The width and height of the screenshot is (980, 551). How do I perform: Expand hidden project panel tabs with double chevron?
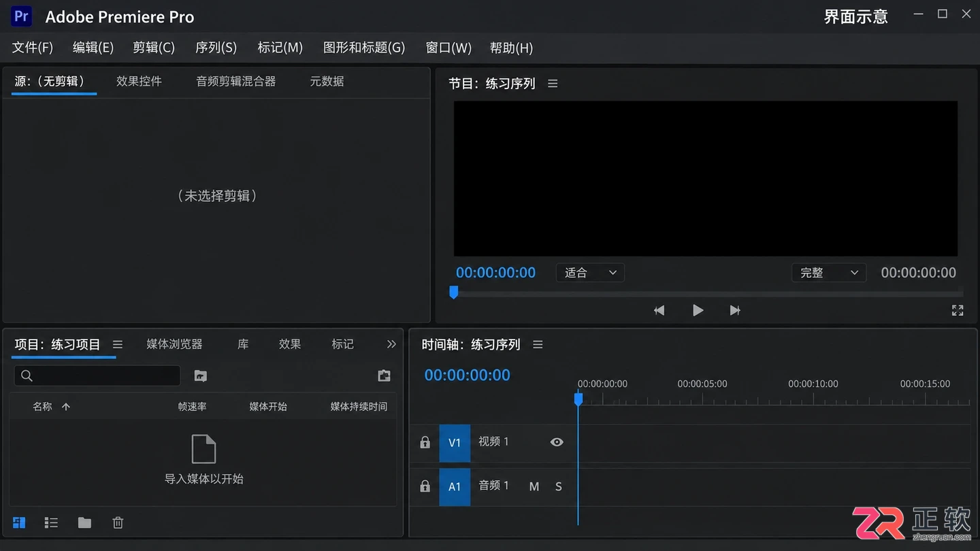tap(391, 344)
